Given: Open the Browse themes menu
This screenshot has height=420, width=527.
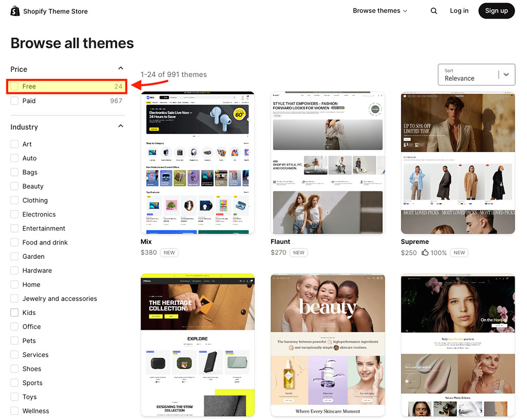Looking at the screenshot, I should 380,10.
